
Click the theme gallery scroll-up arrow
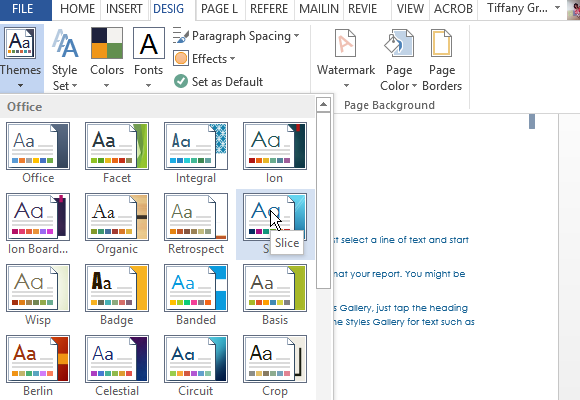click(x=324, y=105)
